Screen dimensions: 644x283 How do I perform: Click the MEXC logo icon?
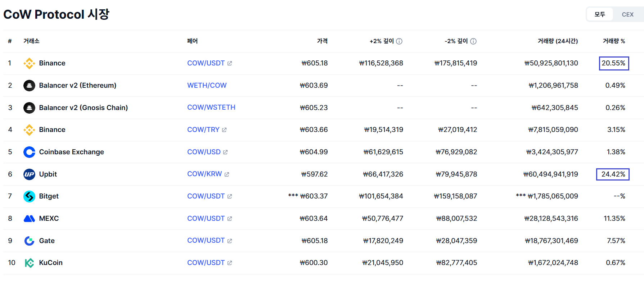pos(29,219)
